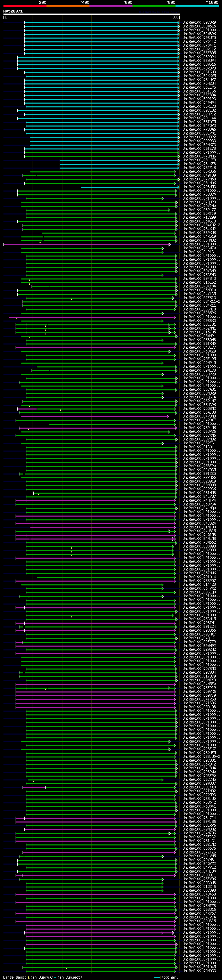The image size is (222, 980).
Task: Open hit UniRef100_Q6CCH5
Action: [199, 779]
